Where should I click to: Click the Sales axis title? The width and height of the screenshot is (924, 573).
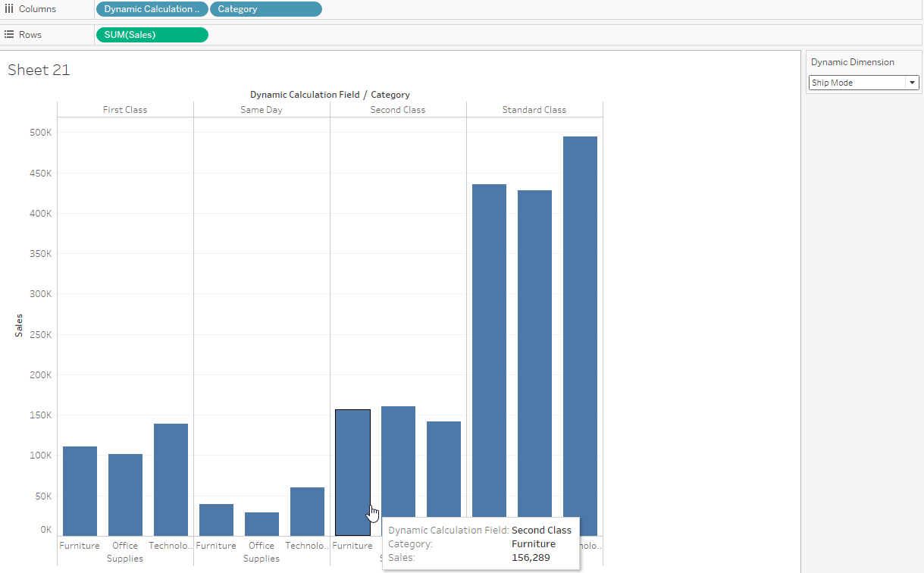pyautogui.click(x=19, y=325)
